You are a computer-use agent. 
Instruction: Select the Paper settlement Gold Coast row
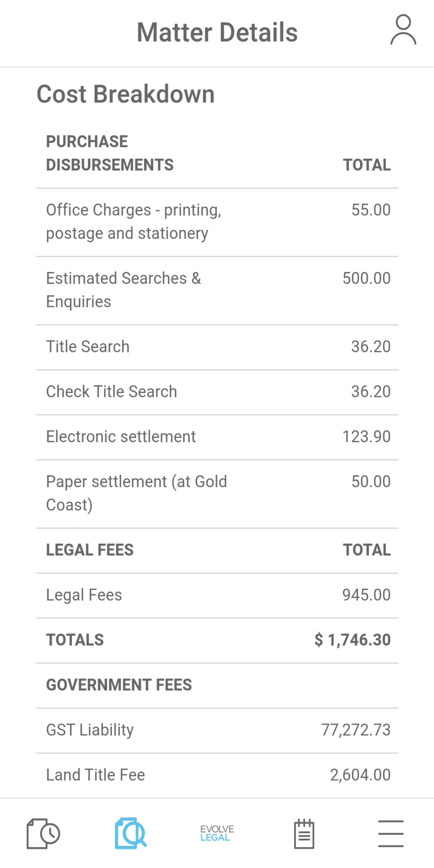click(x=217, y=494)
